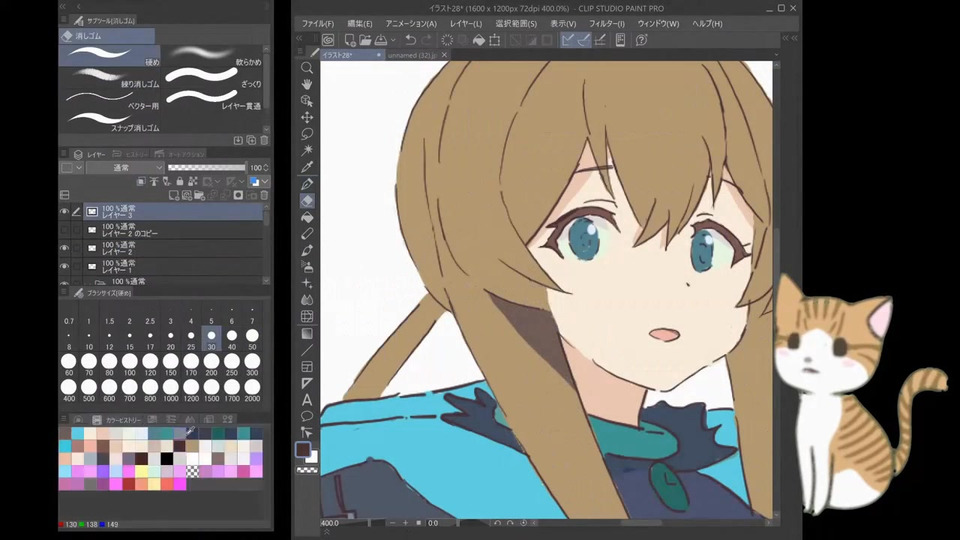
Task: Open save options dropdown arrow in command bar
Action: [x=393, y=40]
